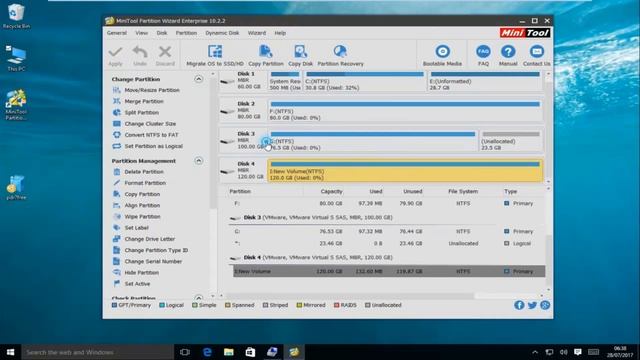Select Delete Partition action

pos(144,172)
